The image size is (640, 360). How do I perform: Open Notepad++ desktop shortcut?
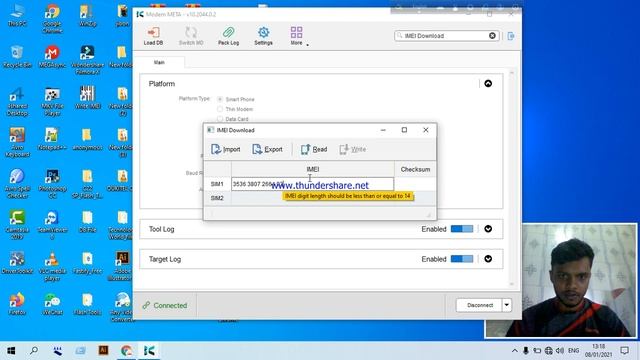pyautogui.click(x=52, y=139)
